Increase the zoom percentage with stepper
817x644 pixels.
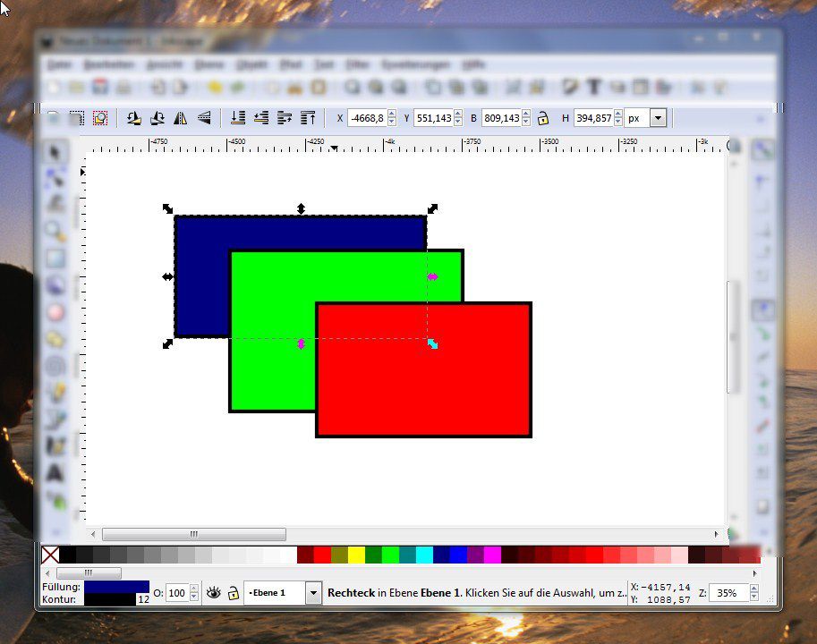[x=755, y=589]
